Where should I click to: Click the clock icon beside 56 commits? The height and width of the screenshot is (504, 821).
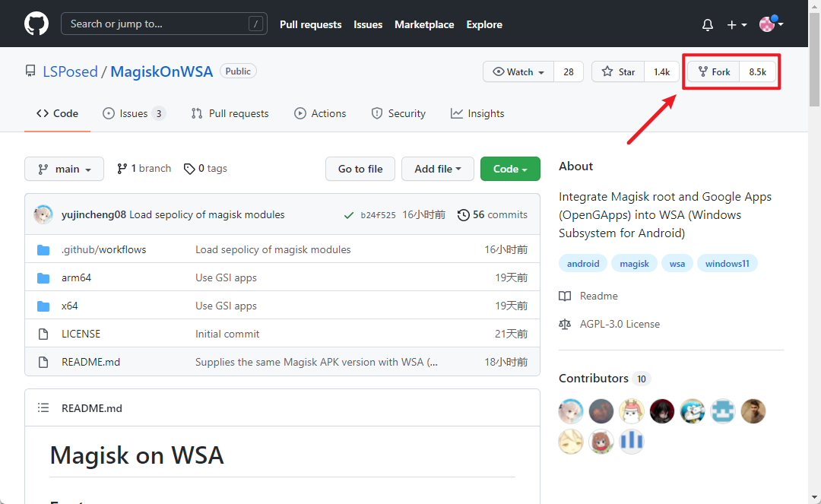(x=464, y=214)
